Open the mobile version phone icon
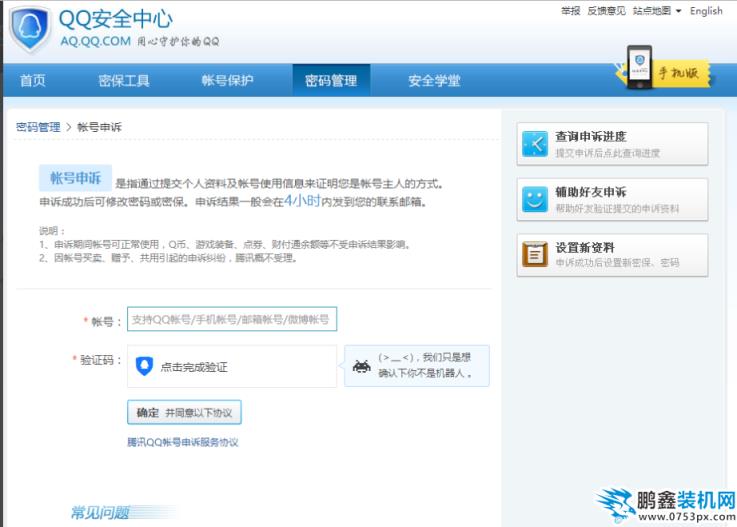Viewport: 737px width, 527px height. coord(639,67)
